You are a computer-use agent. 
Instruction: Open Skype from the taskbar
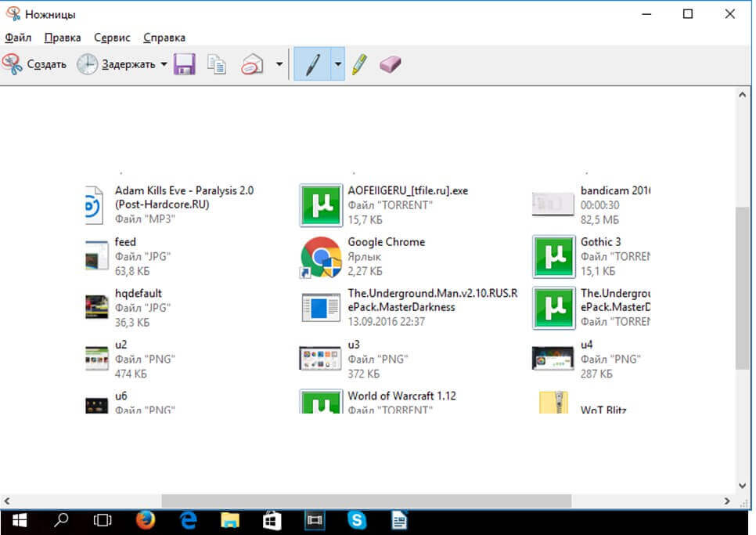point(357,520)
